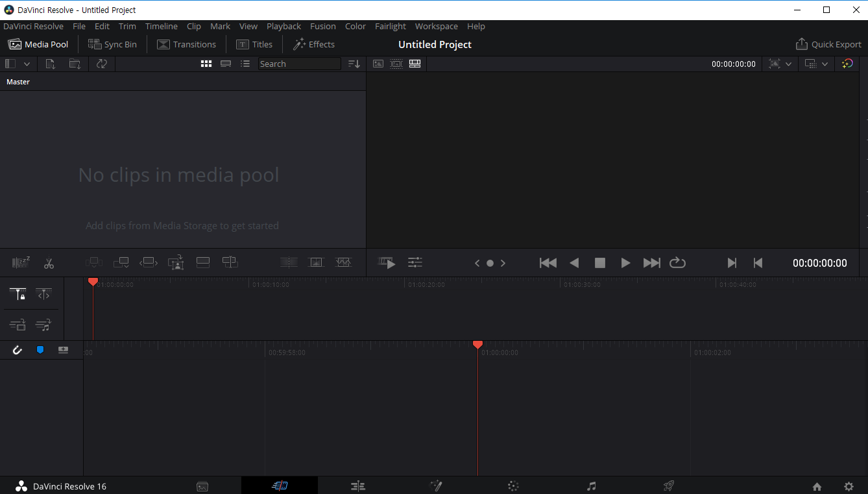Viewport: 868px width, 494px height.
Task: Apply the Dissolve transition icon
Action: point(316,263)
